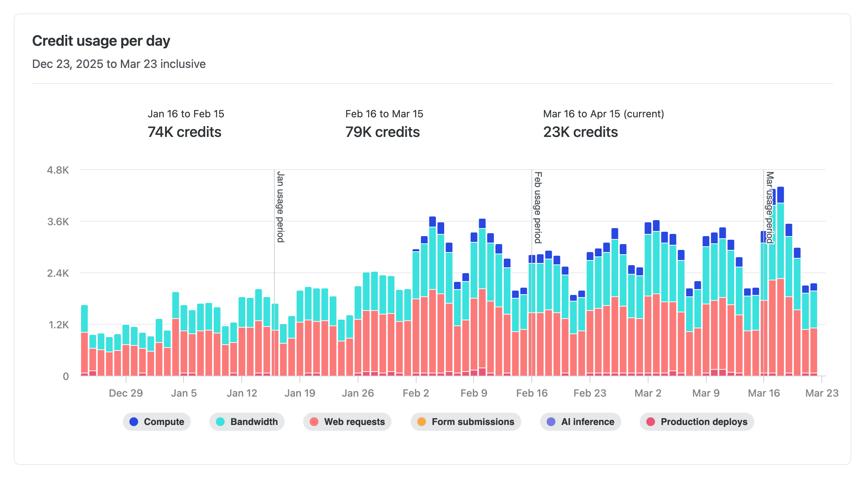
Task: Select the Web requests legend chip
Action: (x=347, y=422)
